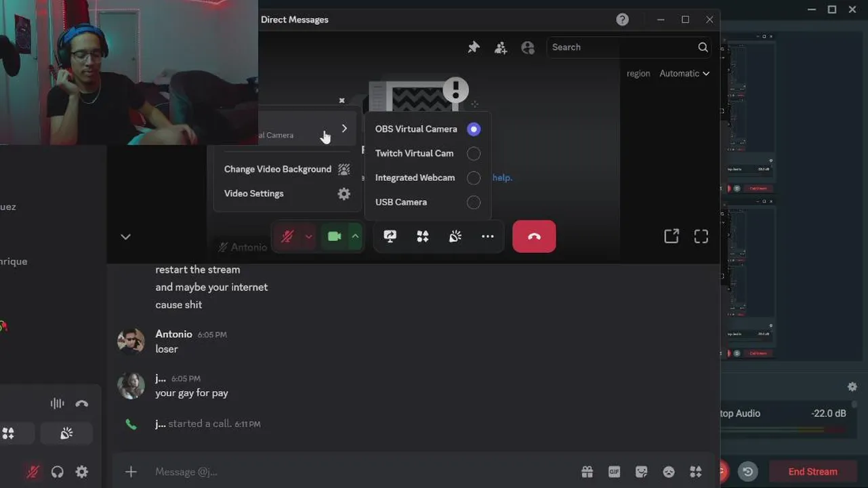Open the apps launcher beside emoji
Screen dimensions: 868x488
(696, 472)
